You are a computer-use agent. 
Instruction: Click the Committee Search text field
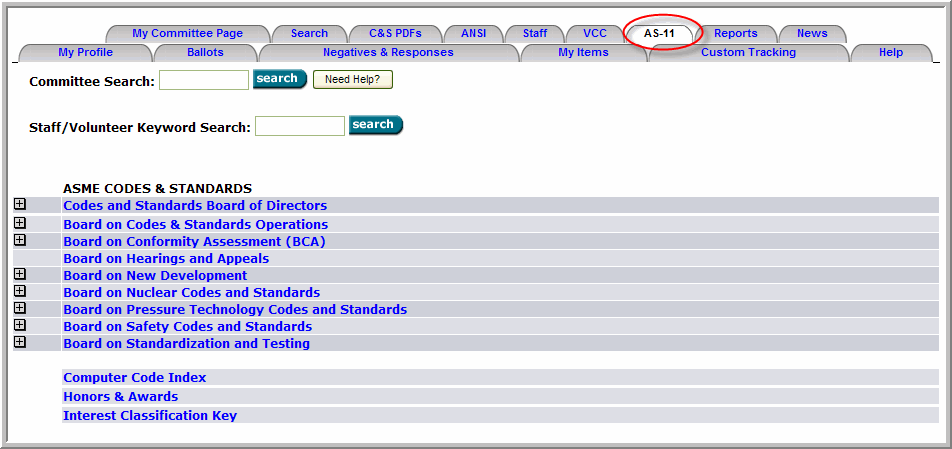coord(204,80)
